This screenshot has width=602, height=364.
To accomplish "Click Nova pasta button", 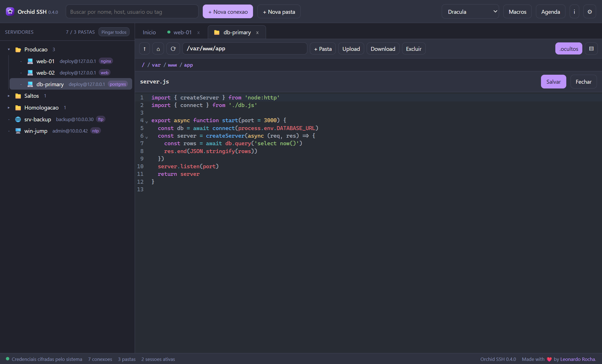I will click(279, 12).
